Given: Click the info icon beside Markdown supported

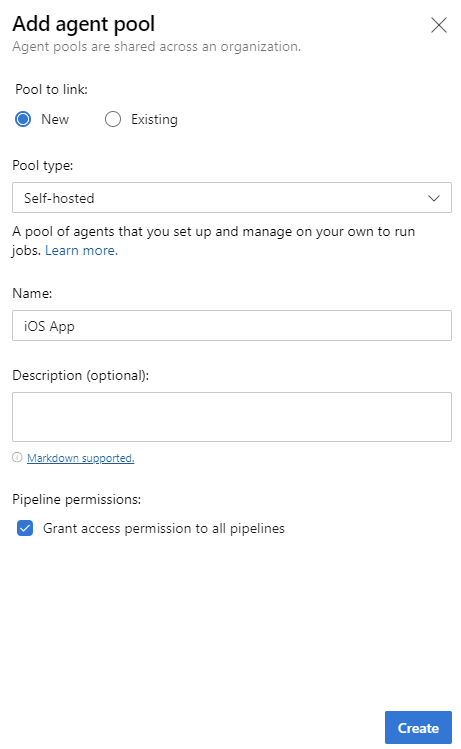Looking at the screenshot, I should 17,458.
